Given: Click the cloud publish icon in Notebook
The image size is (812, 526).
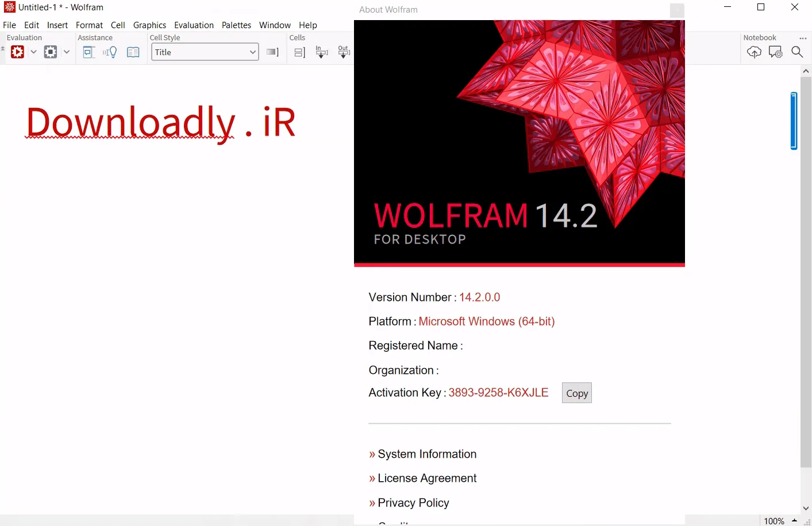Looking at the screenshot, I should coord(754,52).
